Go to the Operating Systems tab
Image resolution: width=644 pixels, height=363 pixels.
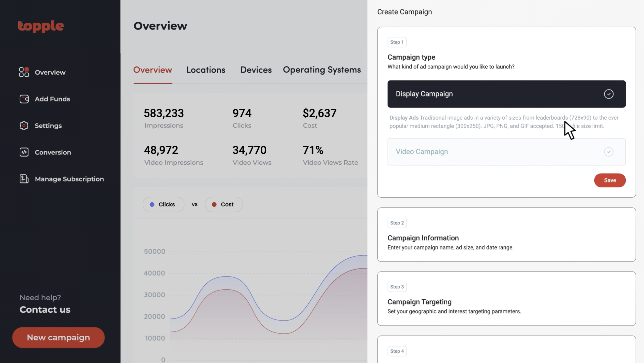322,70
